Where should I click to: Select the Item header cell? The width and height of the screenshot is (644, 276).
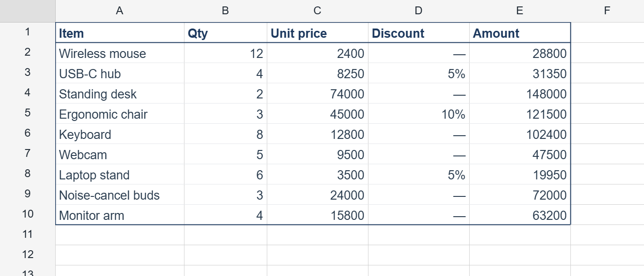point(120,33)
